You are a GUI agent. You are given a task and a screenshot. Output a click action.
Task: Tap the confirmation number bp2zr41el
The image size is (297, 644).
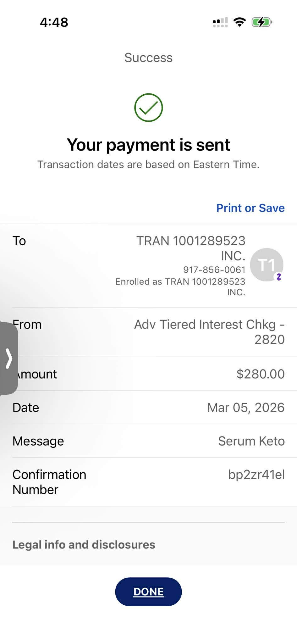pyautogui.click(x=256, y=475)
